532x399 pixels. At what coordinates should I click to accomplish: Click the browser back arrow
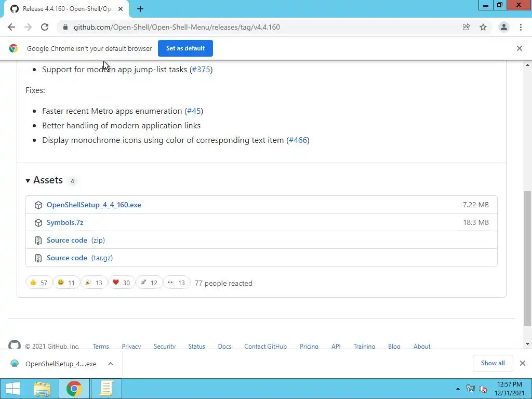click(11, 27)
